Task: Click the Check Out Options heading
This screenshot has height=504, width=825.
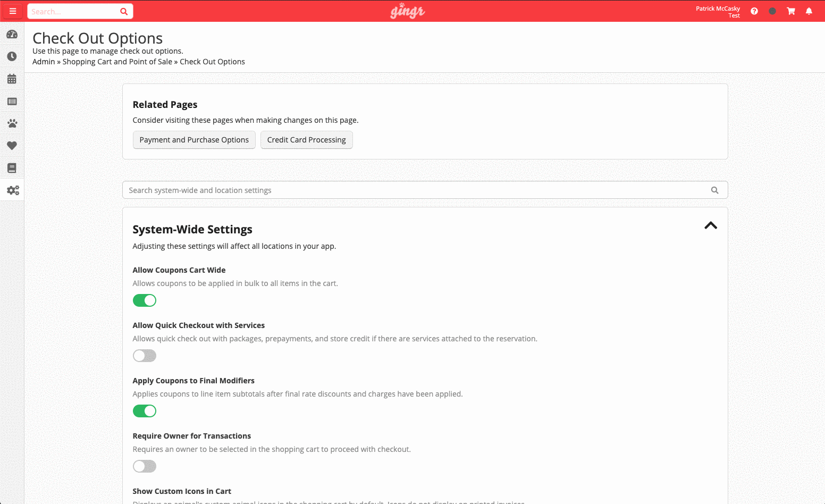Action: (x=98, y=38)
